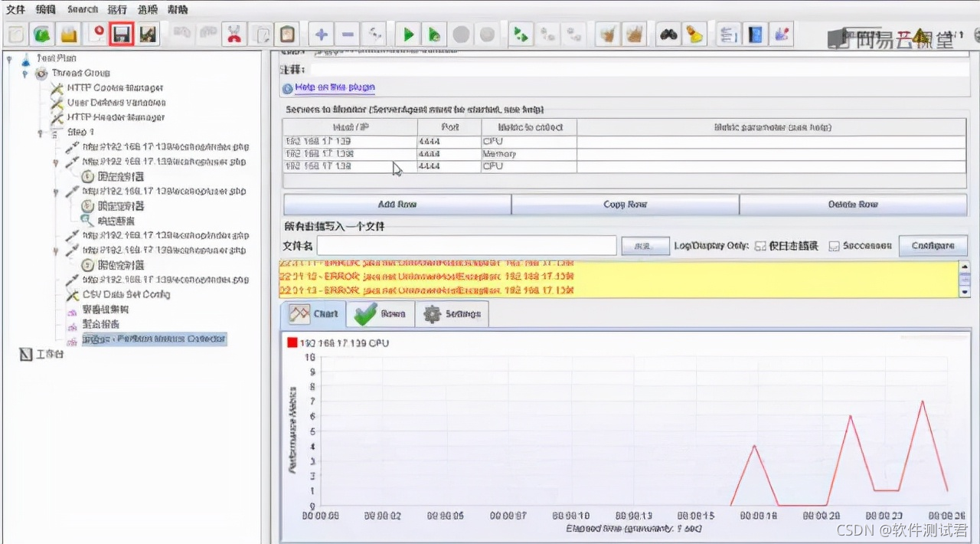Cut selection with the scissors icon
This screenshot has width=980, height=544.
tap(234, 34)
